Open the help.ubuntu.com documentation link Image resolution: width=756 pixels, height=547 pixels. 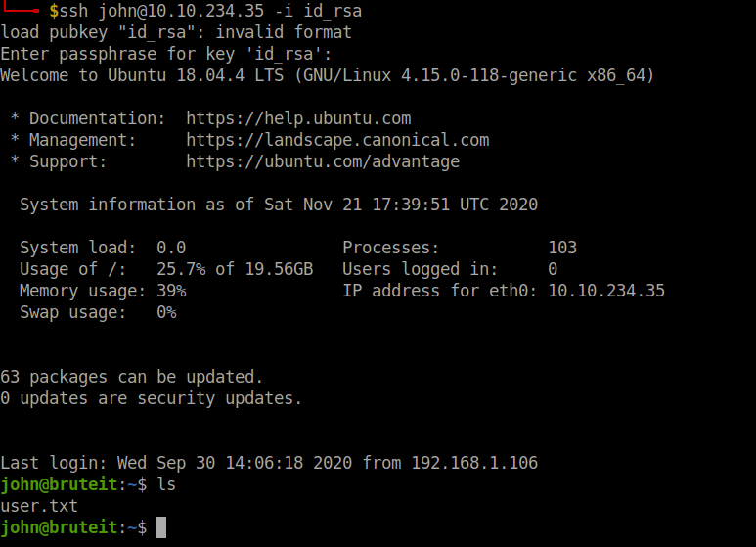(298, 118)
